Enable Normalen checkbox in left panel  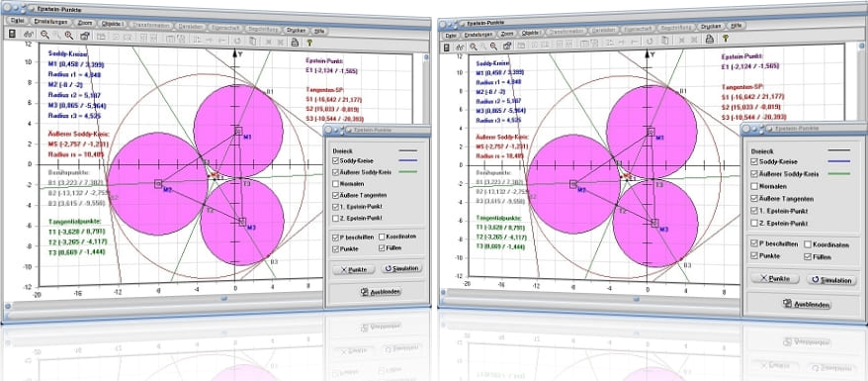tap(336, 183)
